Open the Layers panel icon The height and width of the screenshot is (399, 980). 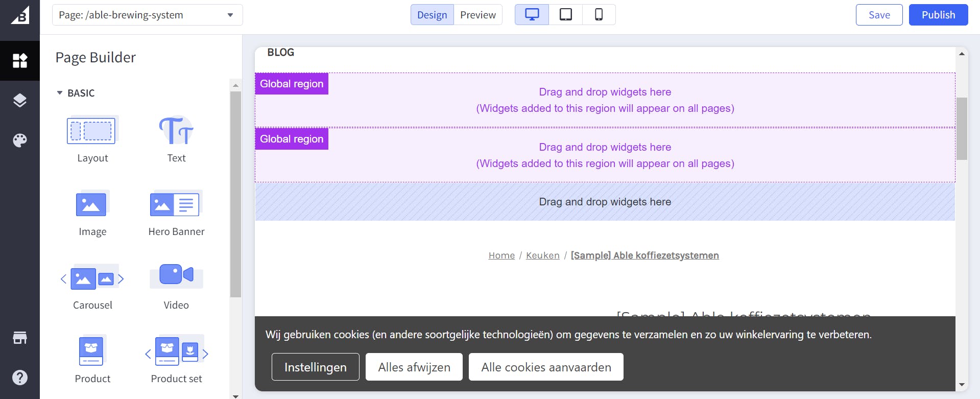point(20,101)
